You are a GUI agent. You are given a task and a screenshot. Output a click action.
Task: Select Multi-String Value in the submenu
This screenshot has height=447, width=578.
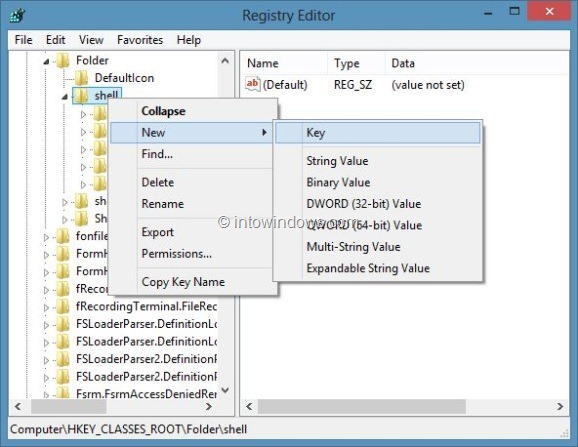pyautogui.click(x=378, y=247)
